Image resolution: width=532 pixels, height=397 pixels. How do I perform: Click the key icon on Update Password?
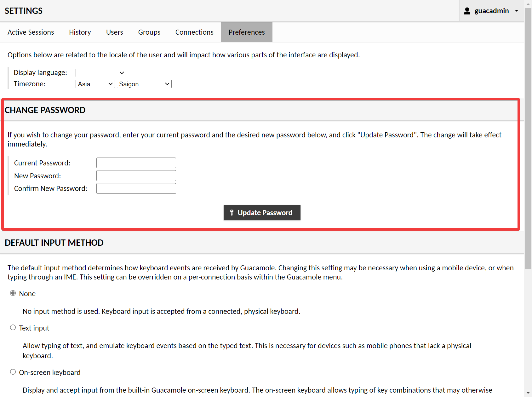tap(232, 213)
